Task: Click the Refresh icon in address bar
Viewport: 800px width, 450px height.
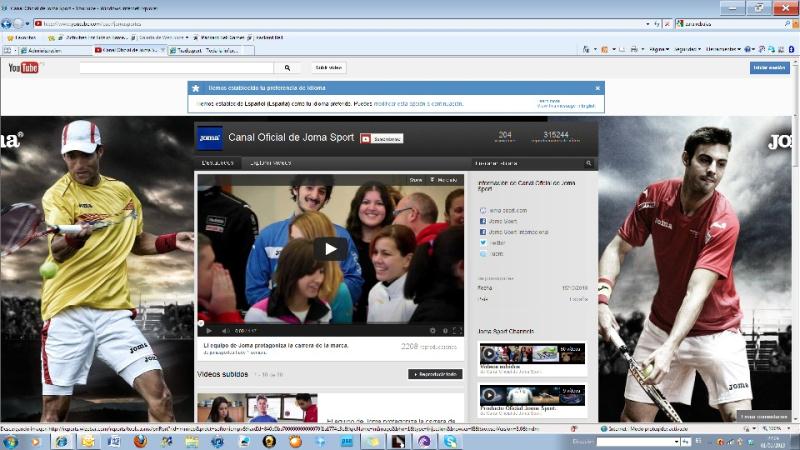Action: click(657, 23)
